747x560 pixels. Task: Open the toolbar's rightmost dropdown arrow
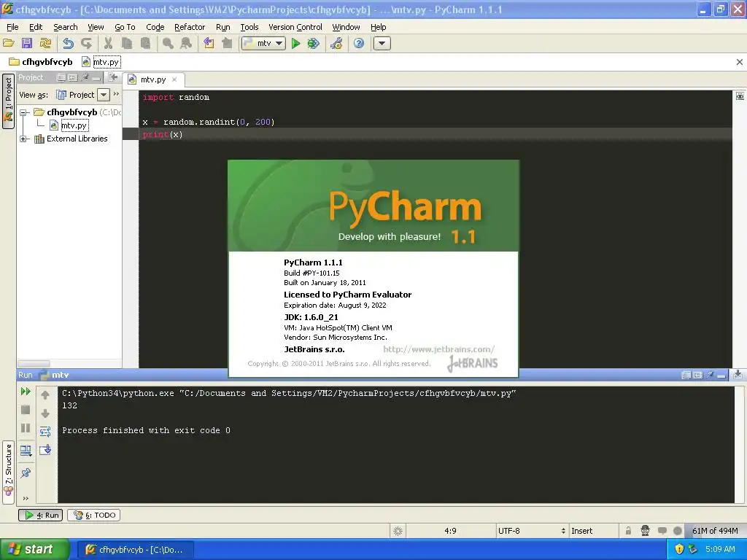[382, 43]
